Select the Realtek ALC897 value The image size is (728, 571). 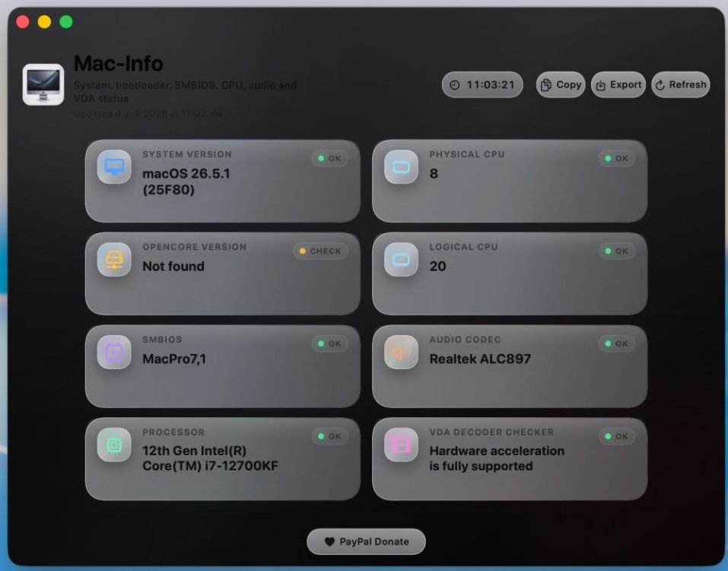(480, 359)
